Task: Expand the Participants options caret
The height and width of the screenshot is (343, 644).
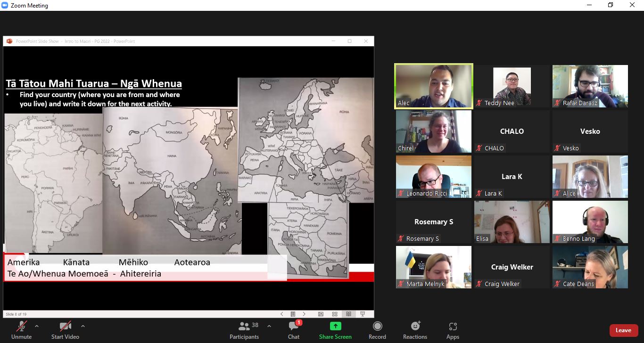Action: pos(269,326)
